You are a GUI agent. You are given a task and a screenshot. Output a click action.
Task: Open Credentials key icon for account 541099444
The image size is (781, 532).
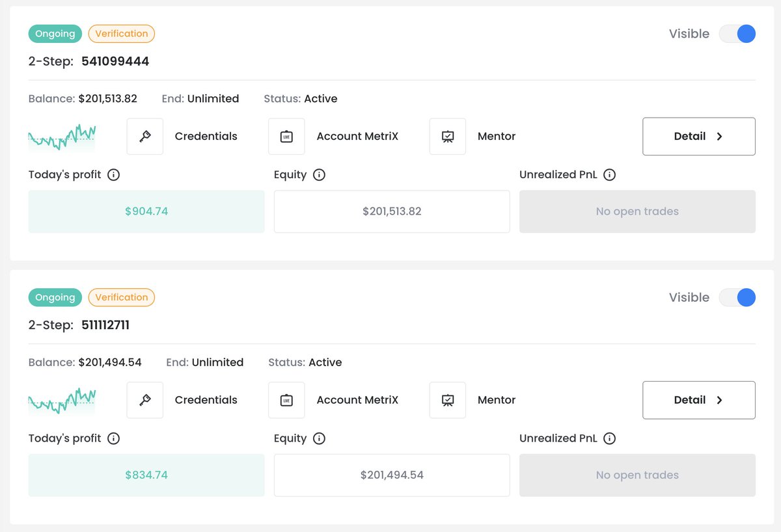[x=144, y=137]
